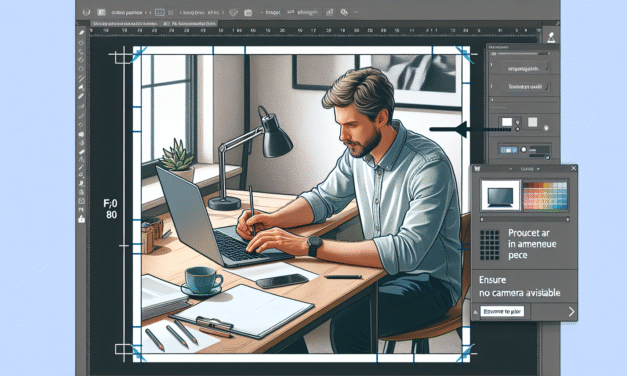This screenshot has height=376, width=627.
Task: Choose a color from the orange-blue palette grid
Action: pyautogui.click(x=545, y=196)
